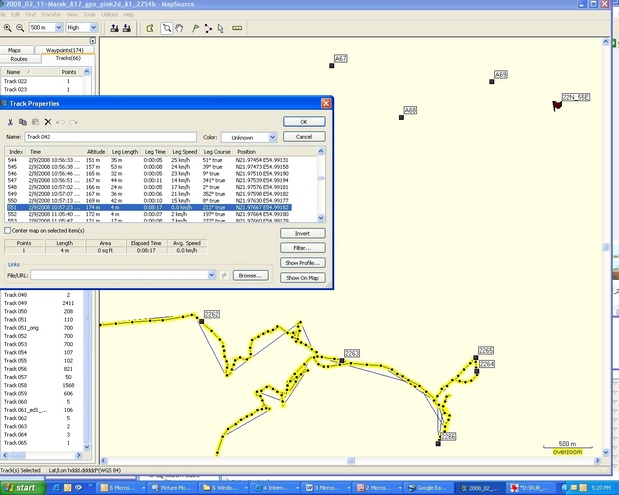Select Track 051_orig in the tracks list
The height and width of the screenshot is (495, 619).
(41, 328)
